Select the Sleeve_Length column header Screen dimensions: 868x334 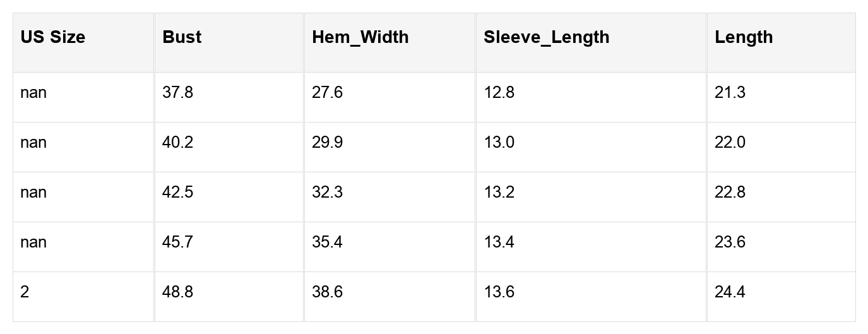tap(546, 37)
